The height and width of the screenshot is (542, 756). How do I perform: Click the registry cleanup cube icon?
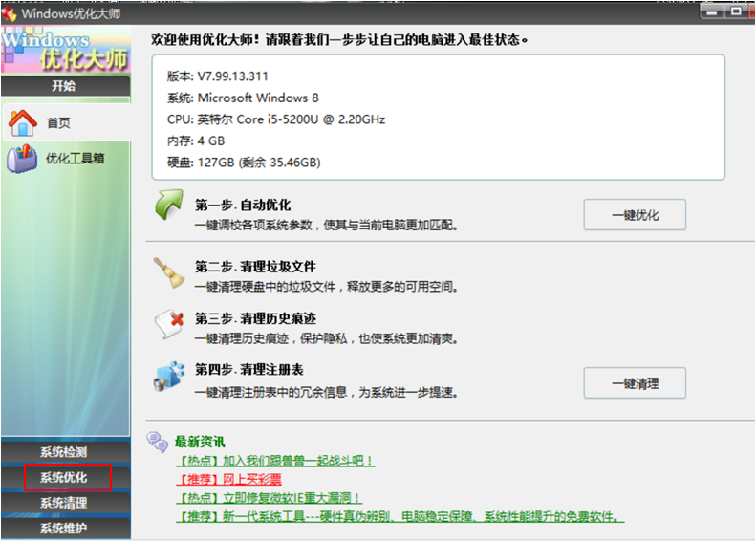click(x=169, y=376)
